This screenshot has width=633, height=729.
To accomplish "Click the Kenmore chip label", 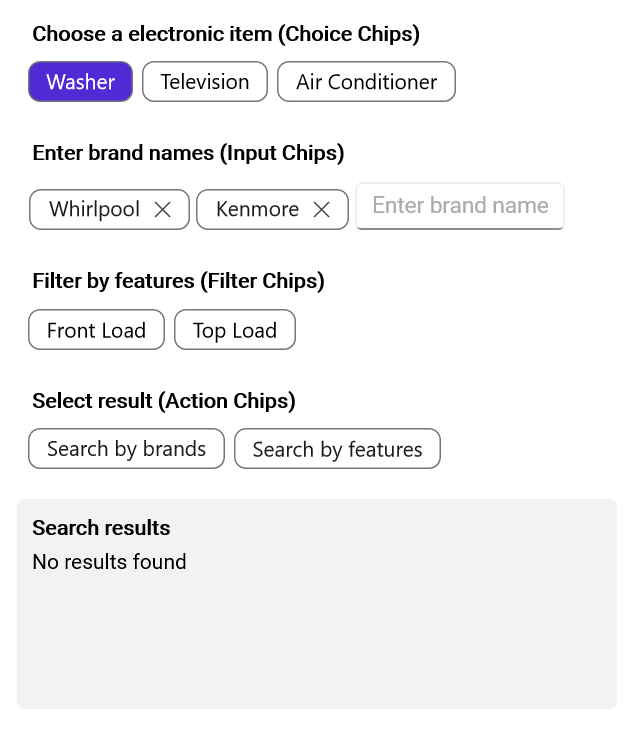I will click(x=257, y=210).
